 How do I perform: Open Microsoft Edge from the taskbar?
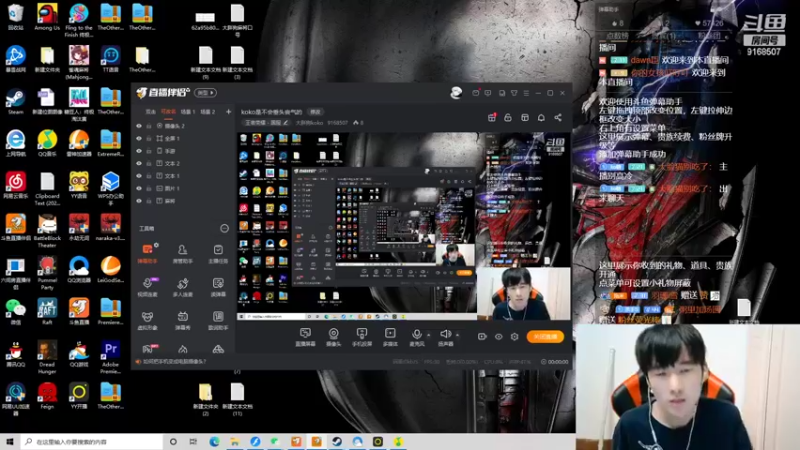214,441
